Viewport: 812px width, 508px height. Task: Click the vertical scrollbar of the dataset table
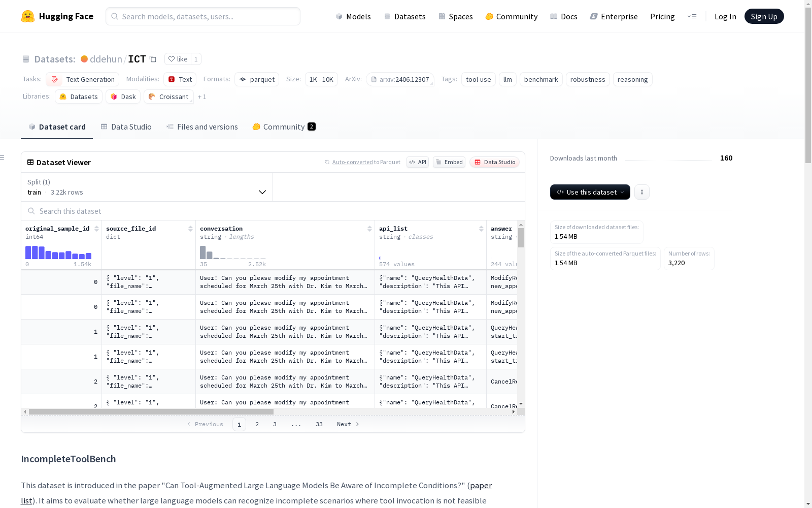[x=521, y=238]
